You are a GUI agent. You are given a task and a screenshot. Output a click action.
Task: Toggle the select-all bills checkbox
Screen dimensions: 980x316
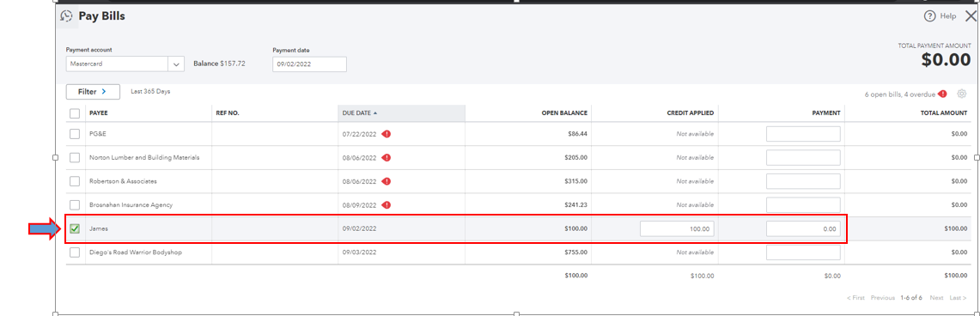(75, 113)
